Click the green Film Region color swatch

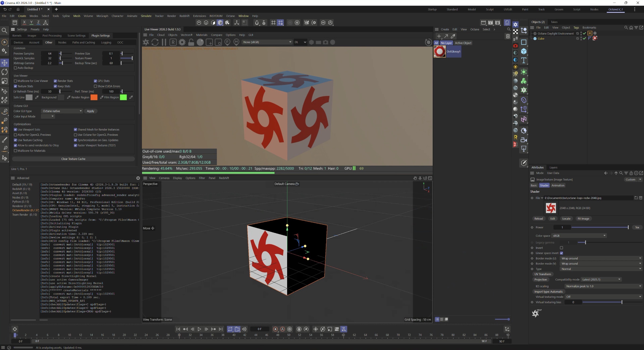click(123, 97)
